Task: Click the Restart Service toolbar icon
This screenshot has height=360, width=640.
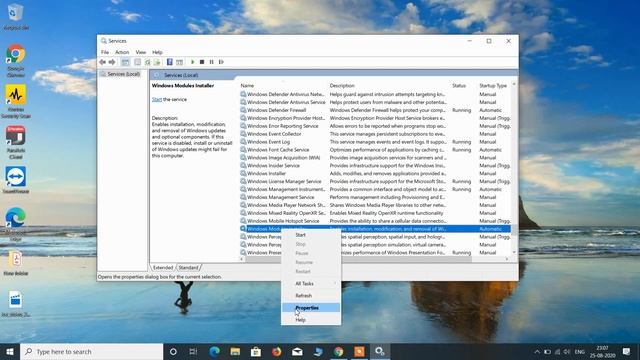Action: (x=221, y=62)
